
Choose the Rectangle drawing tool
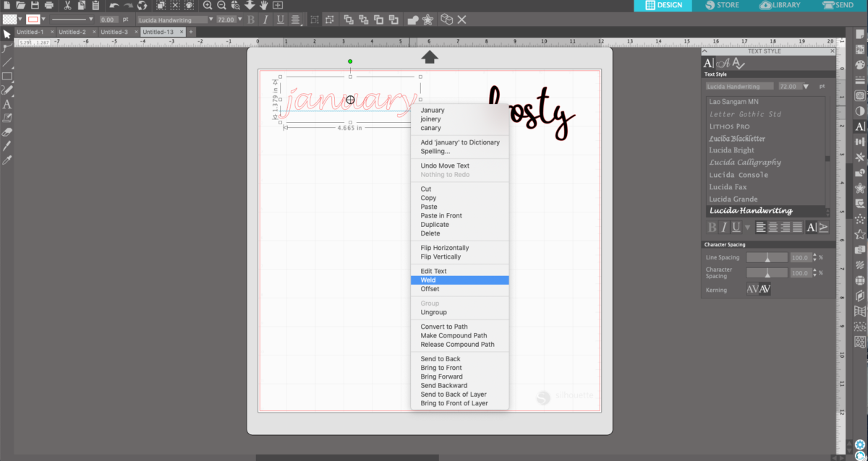click(x=7, y=76)
